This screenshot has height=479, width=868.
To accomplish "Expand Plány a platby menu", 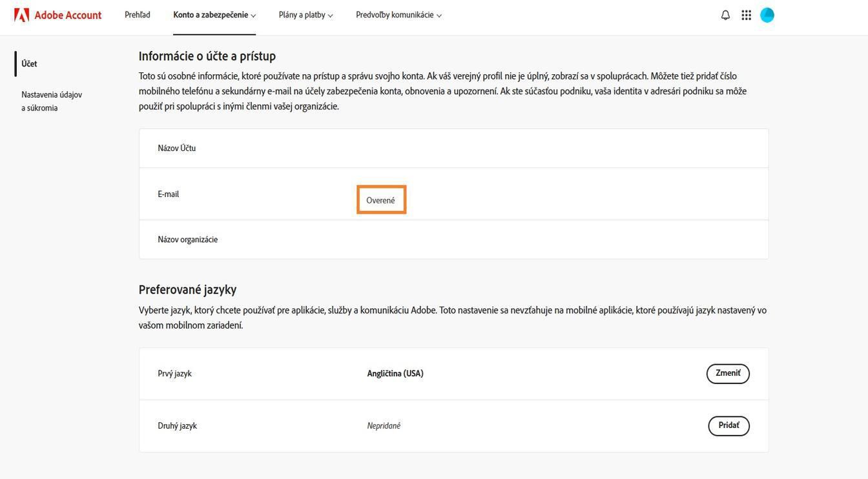I will [305, 15].
